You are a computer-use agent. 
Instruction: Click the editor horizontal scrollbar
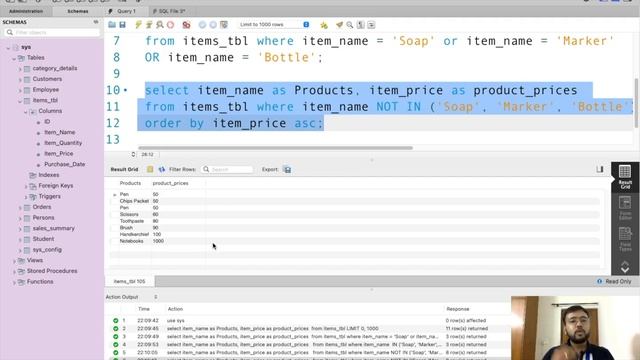(x=276, y=148)
